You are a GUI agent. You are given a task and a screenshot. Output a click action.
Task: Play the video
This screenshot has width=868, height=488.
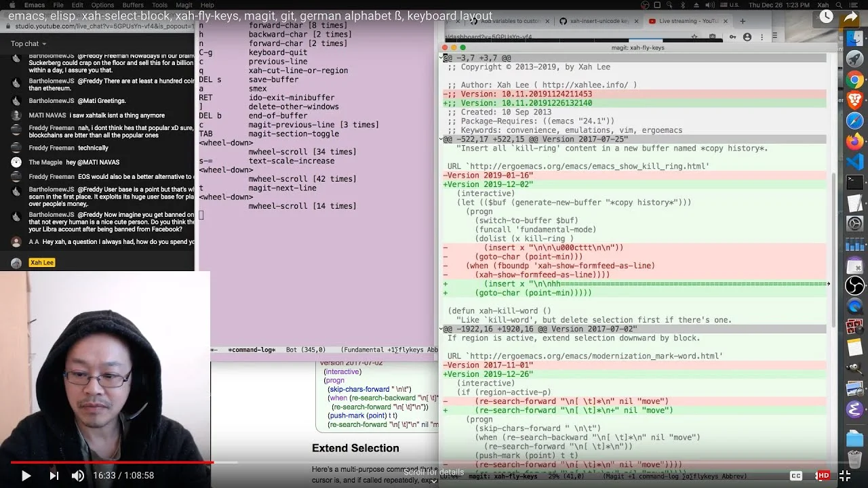coord(26,476)
